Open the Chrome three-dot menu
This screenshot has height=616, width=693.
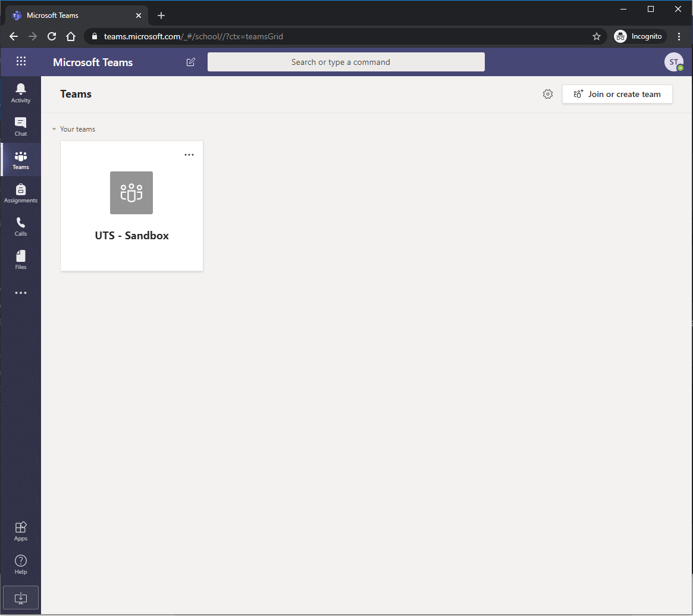pos(679,36)
